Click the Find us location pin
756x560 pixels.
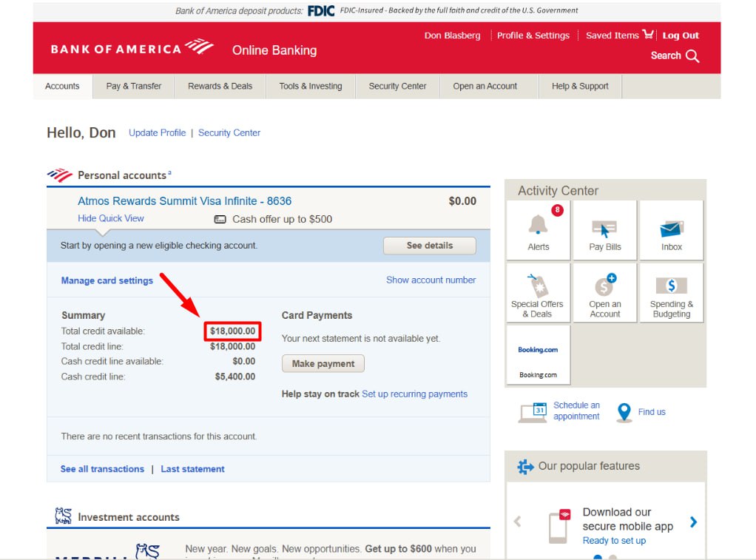(625, 413)
